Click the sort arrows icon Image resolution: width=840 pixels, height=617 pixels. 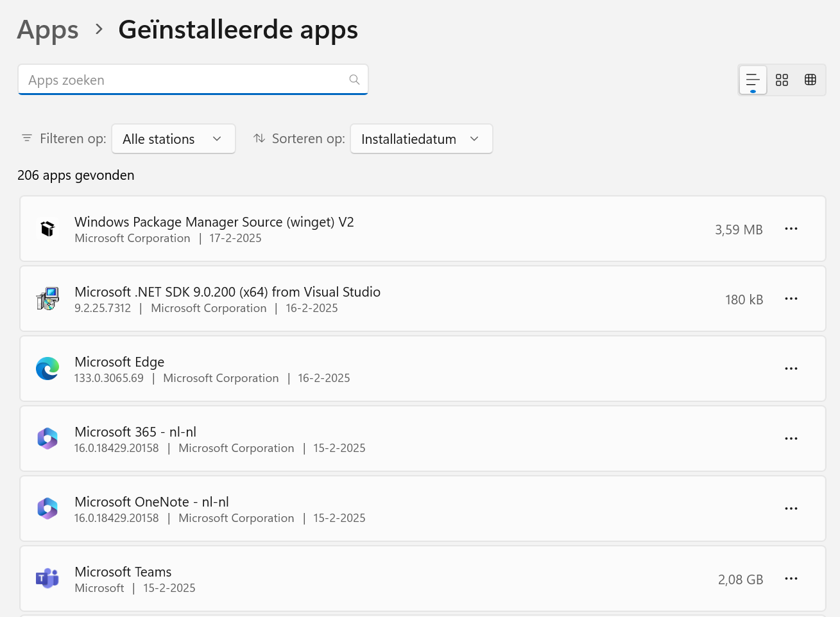259,138
